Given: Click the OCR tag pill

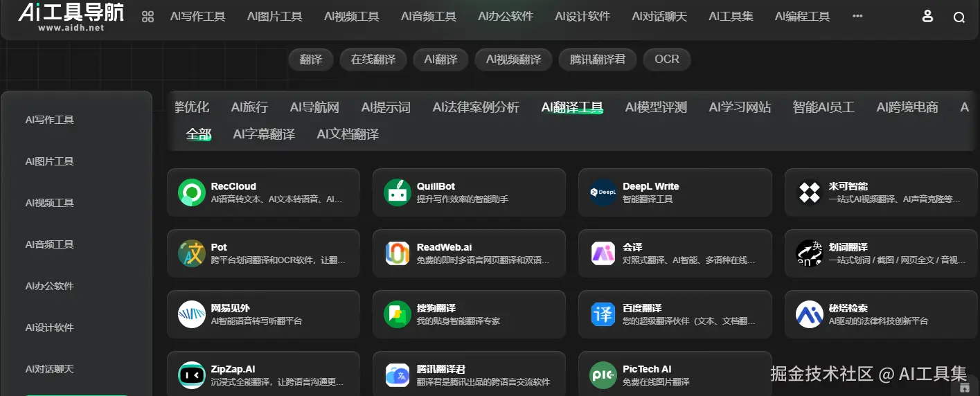Looking at the screenshot, I should click(x=667, y=60).
